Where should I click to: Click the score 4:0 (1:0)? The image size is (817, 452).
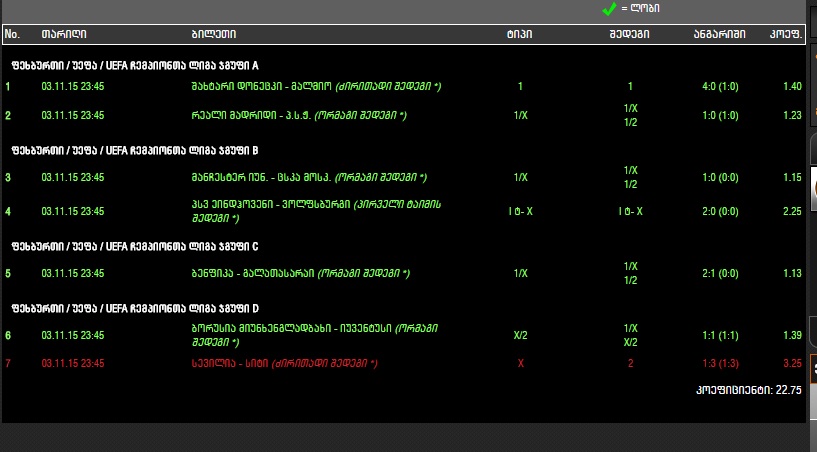tap(720, 87)
